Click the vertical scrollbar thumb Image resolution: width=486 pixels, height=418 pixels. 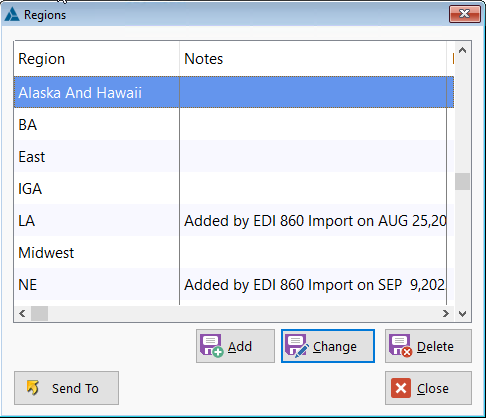462,181
